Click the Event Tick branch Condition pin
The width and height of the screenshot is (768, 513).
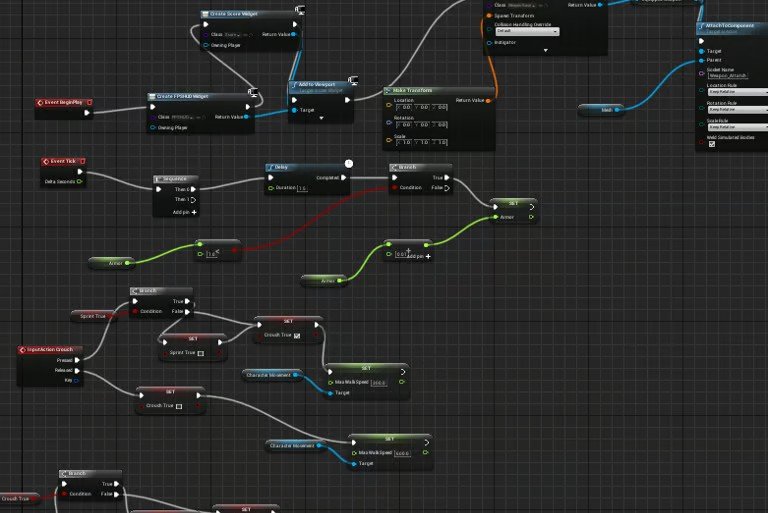[395, 188]
